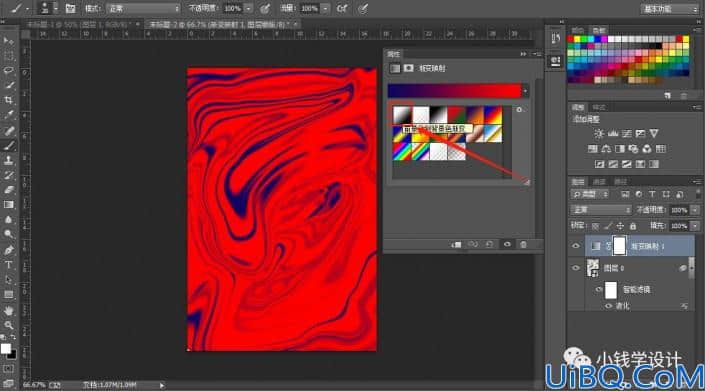705x391 pixels.
Task: Switch to Color tab beside Swatches
Action: (x=577, y=31)
